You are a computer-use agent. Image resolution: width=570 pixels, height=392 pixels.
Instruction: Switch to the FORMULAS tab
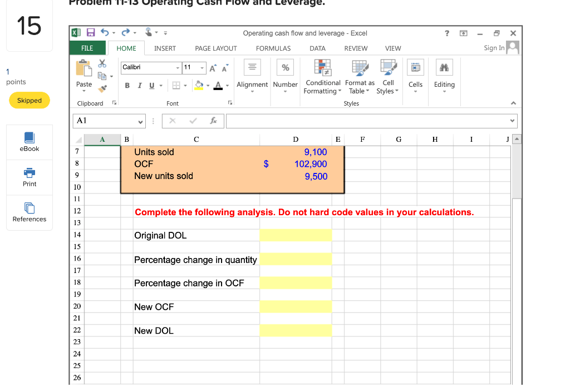(x=273, y=48)
